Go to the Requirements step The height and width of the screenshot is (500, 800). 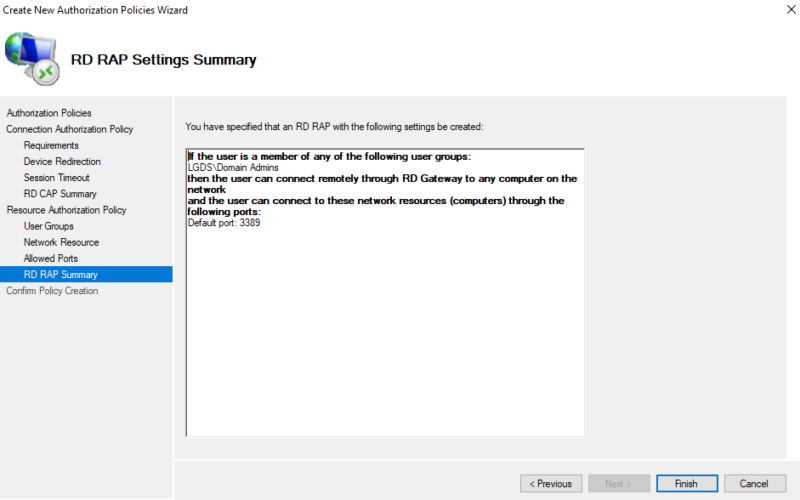[x=51, y=145]
